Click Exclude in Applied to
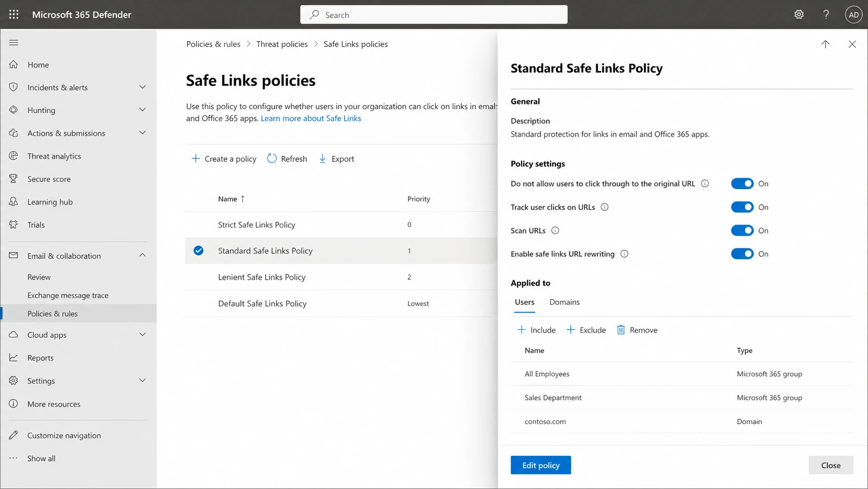Image resolution: width=868 pixels, height=489 pixels. click(x=586, y=330)
